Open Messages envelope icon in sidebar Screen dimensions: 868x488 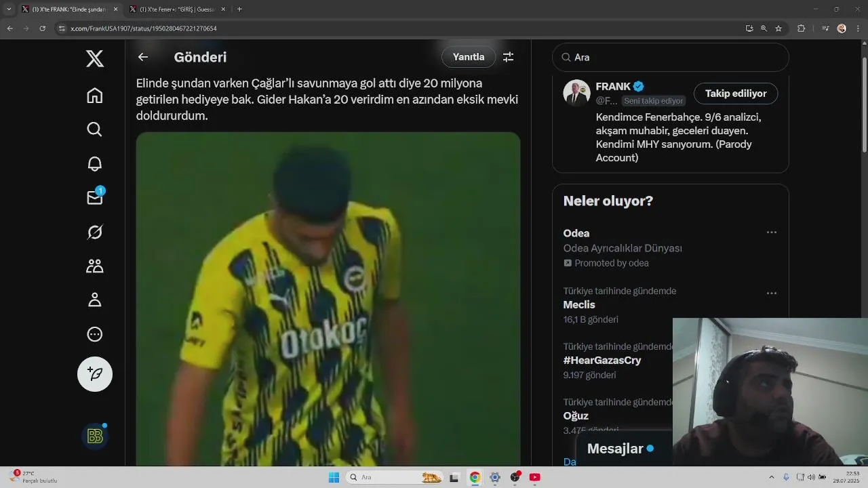(95, 197)
